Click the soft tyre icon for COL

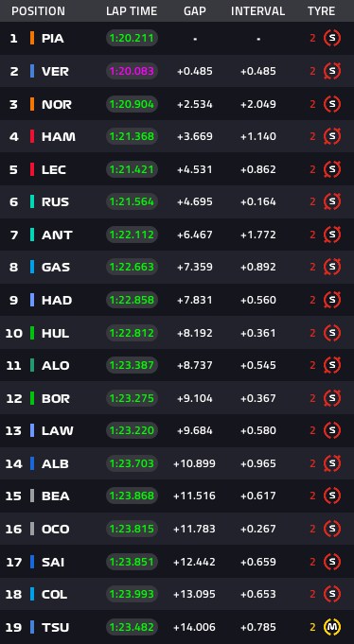pos(332,594)
